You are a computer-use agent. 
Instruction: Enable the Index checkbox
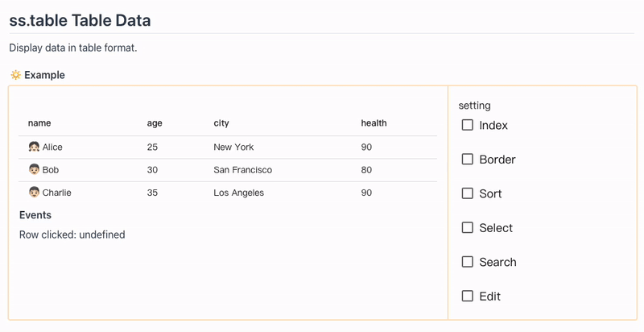468,125
